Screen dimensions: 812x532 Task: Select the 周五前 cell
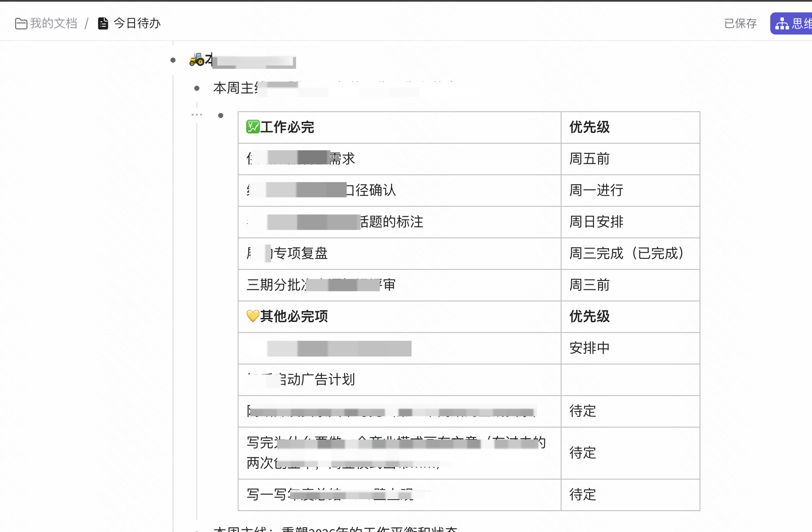tap(631, 159)
